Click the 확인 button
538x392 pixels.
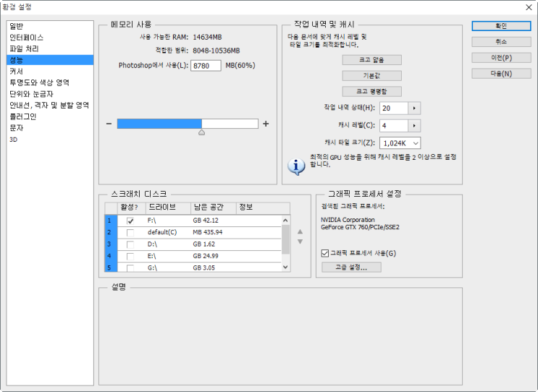(501, 26)
